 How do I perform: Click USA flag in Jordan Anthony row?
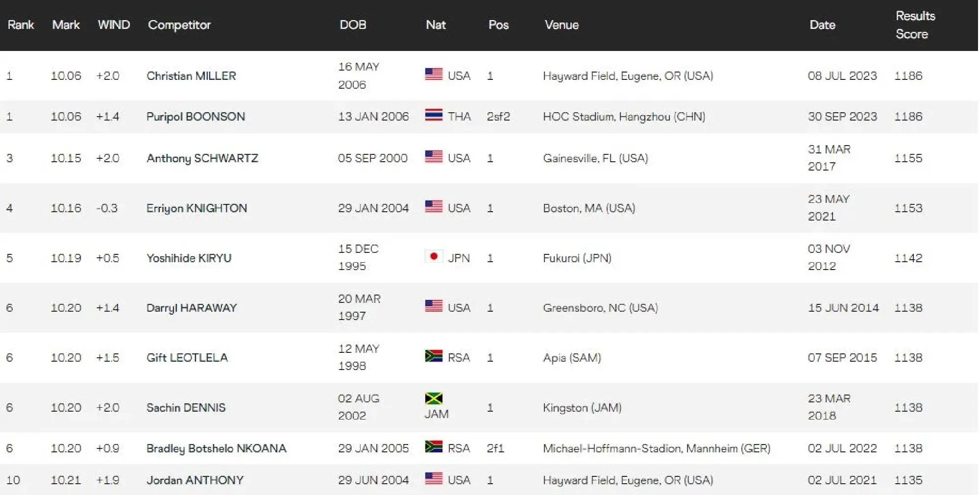[434, 478]
